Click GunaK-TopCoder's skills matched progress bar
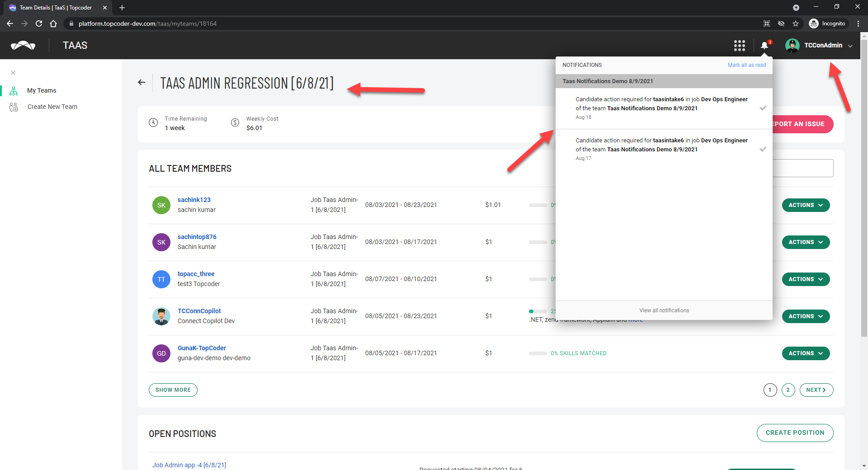This screenshot has height=470, width=868. click(538, 353)
